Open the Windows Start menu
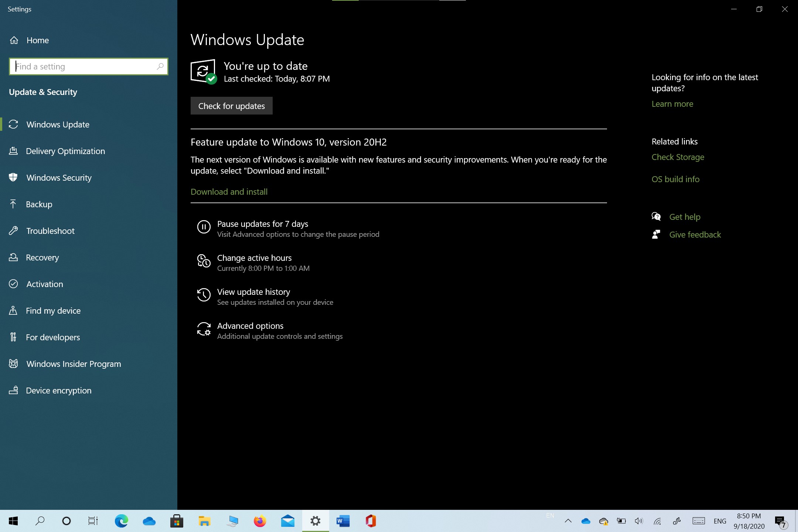This screenshot has width=798, height=532. 13,521
